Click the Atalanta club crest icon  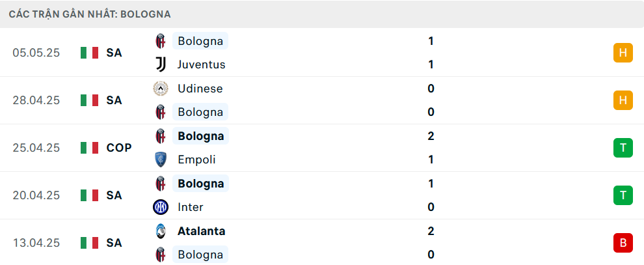click(161, 231)
